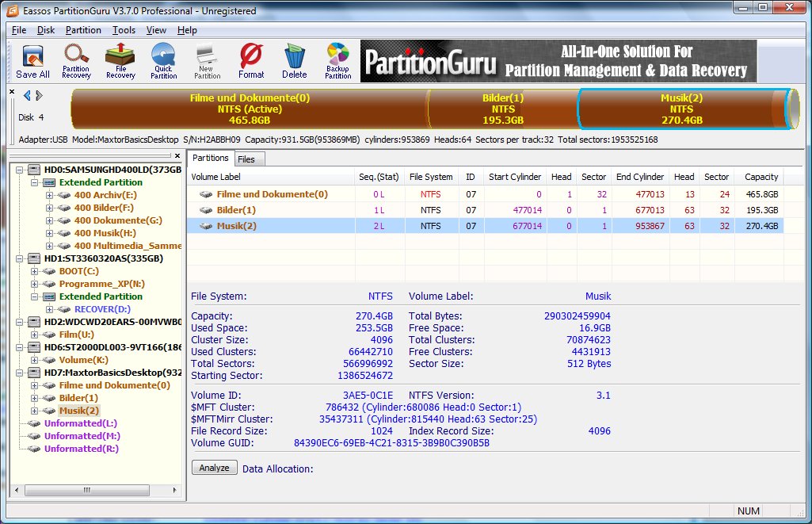812x524 pixels.
Task: Expand the Volume(K:) node
Action: (35, 360)
